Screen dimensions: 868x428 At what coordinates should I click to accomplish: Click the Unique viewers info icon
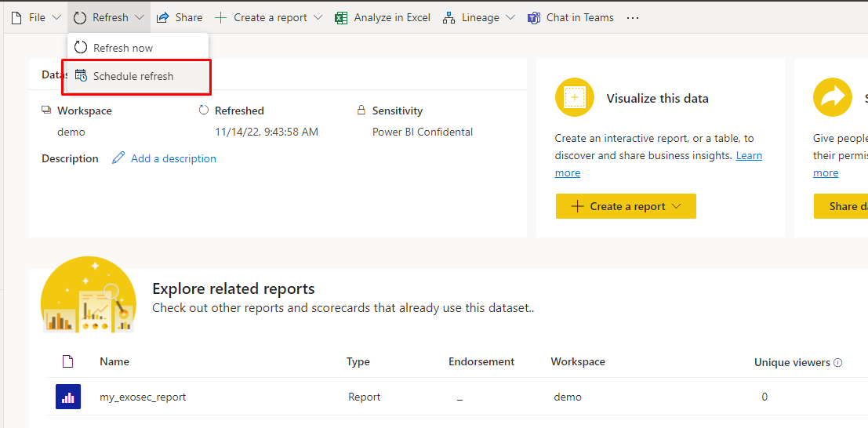click(838, 362)
